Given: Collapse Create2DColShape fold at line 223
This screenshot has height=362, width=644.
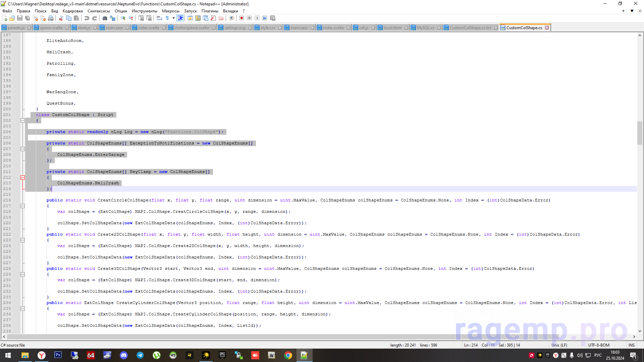Looking at the screenshot, I should coord(22,240).
